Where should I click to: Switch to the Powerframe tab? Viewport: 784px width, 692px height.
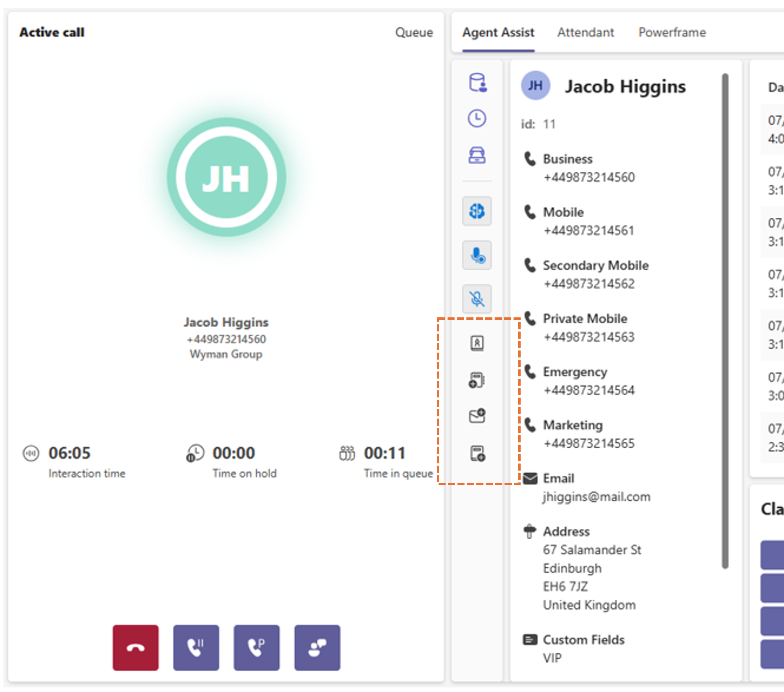coord(672,33)
